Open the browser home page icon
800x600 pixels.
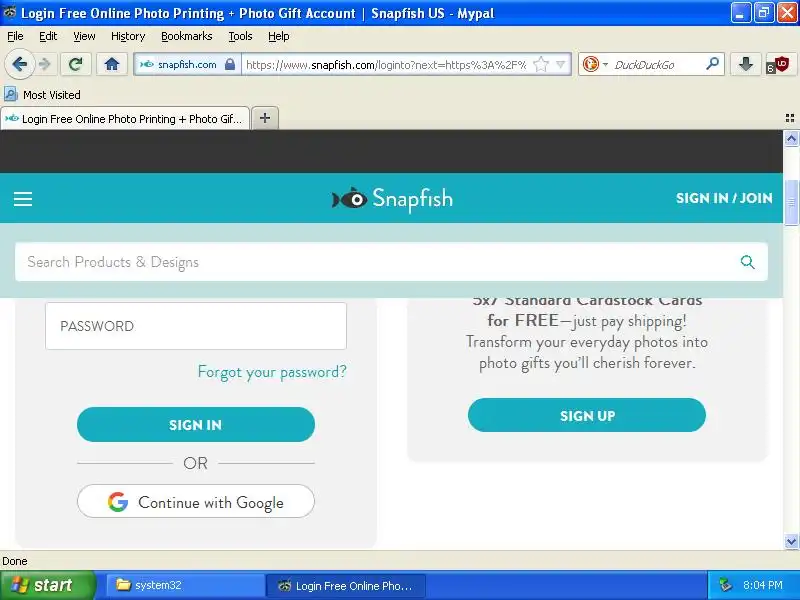coord(112,64)
